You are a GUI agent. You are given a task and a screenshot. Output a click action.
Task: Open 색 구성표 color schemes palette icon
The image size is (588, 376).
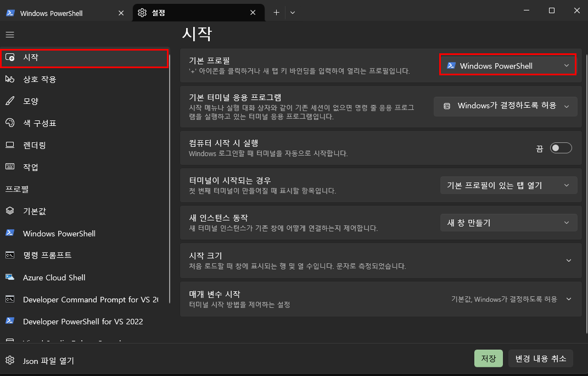click(x=10, y=123)
